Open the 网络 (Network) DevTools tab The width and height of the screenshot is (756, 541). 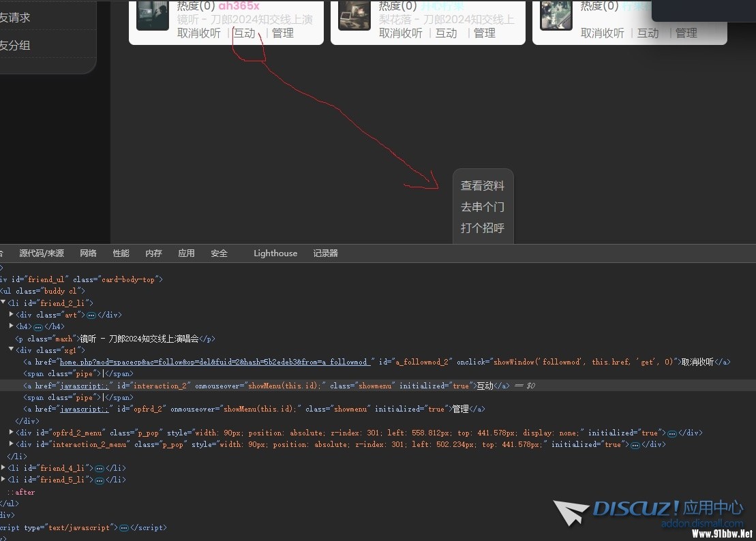coord(88,253)
